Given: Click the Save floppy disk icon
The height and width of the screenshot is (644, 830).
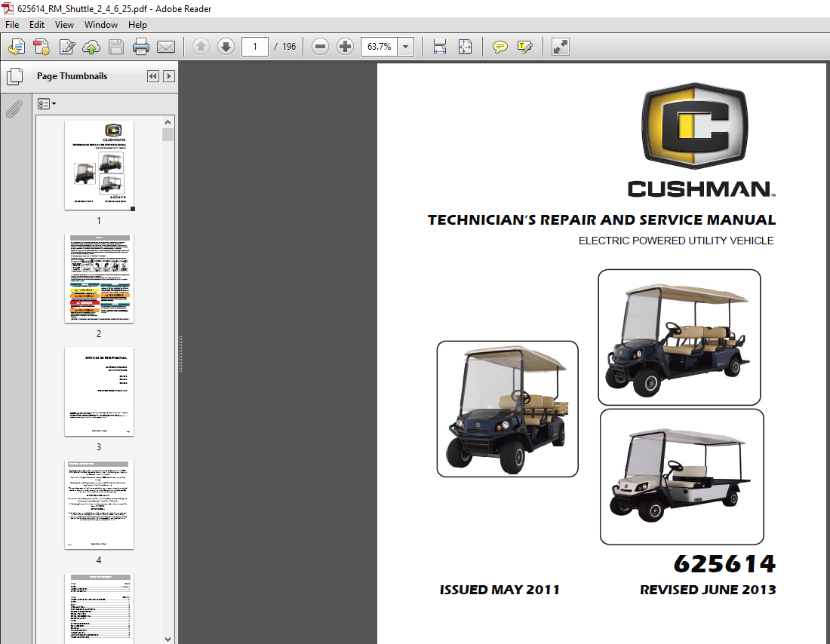Looking at the screenshot, I should point(116,47).
